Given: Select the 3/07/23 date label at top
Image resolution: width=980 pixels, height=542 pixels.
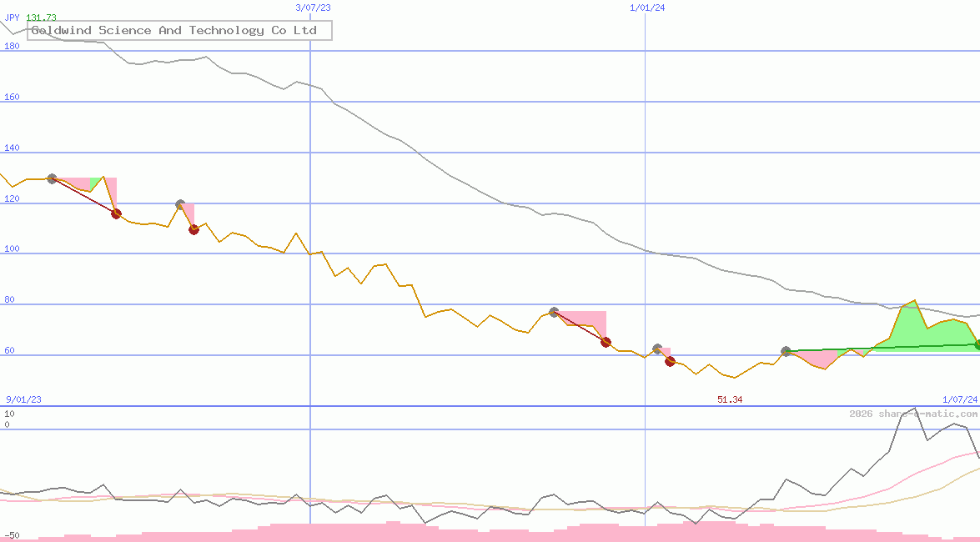Looking at the screenshot, I should [x=314, y=8].
